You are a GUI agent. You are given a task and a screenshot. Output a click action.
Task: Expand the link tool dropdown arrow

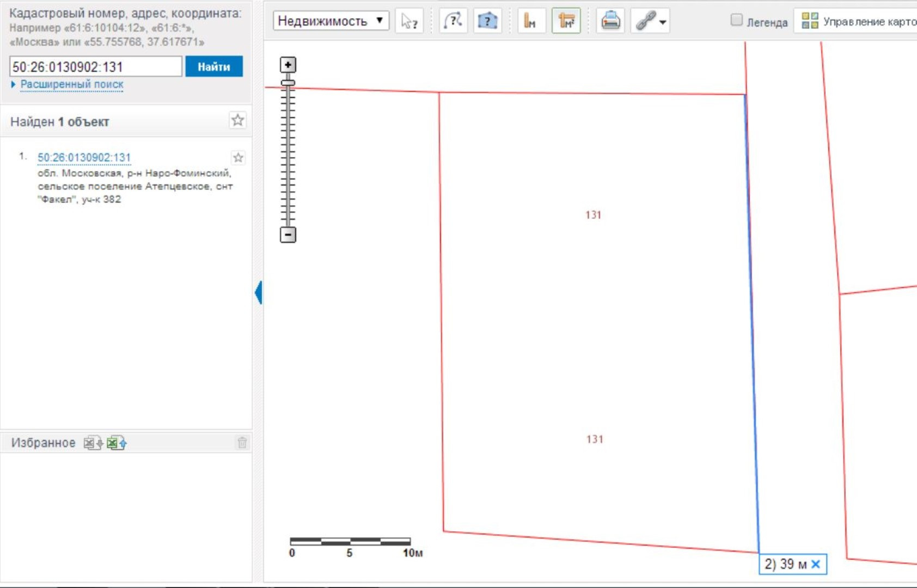pos(663,22)
